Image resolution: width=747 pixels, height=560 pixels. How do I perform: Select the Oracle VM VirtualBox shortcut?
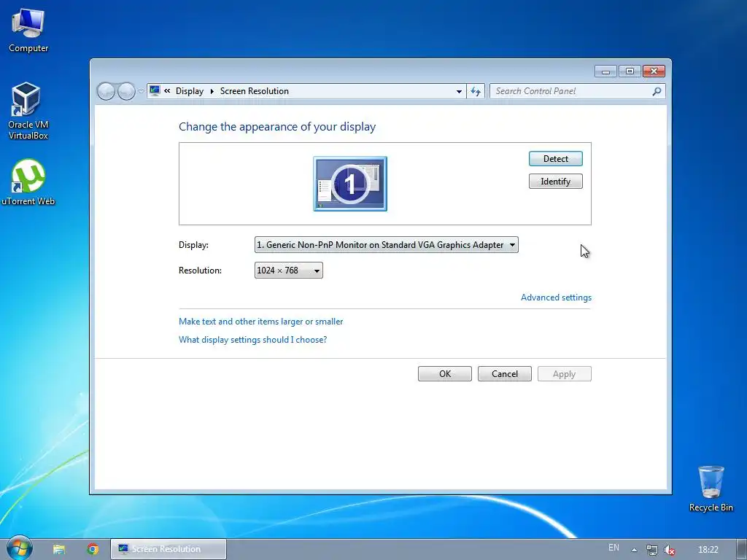28,111
